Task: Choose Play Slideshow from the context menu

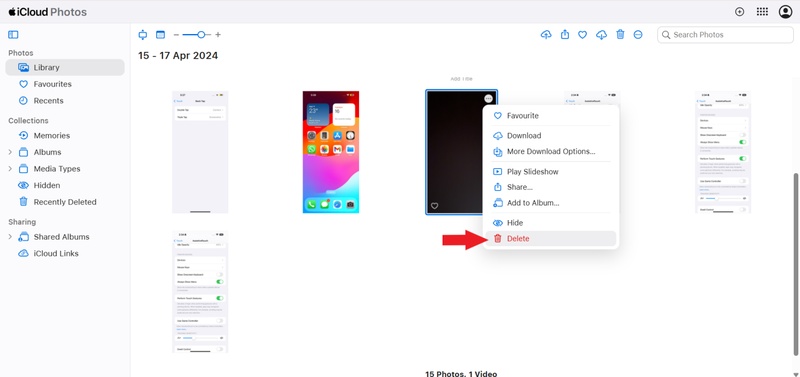Action: click(551, 171)
